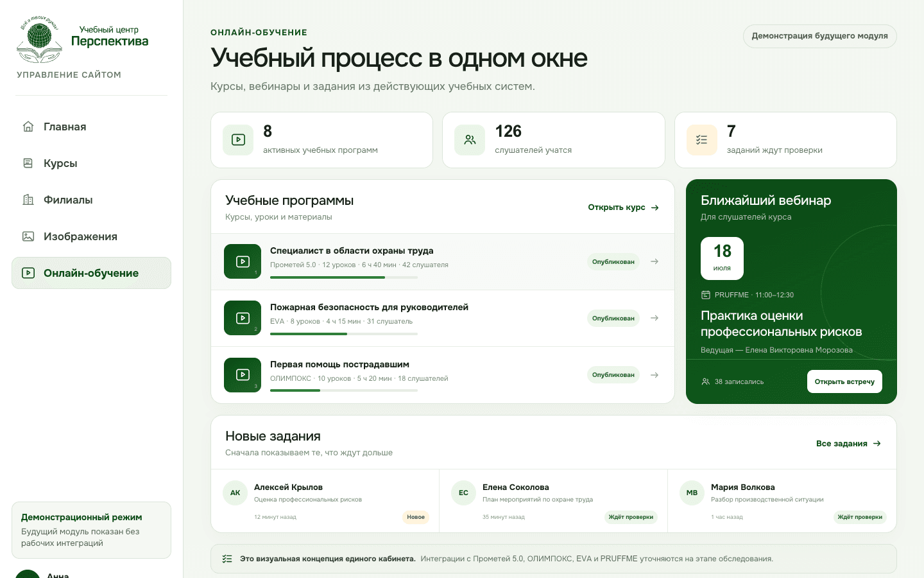Click webinar title Практика оценки профессиональных рисков
924x578 pixels.
pyautogui.click(x=781, y=324)
